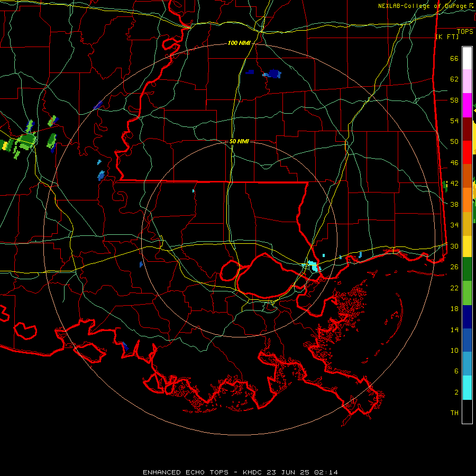
Task: Click the legend value '46'
Action: pos(454,163)
